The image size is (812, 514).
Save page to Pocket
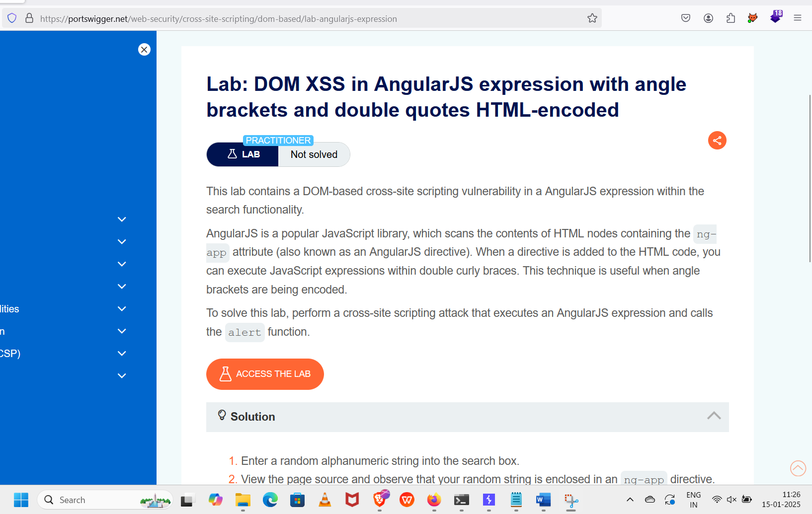pos(686,18)
